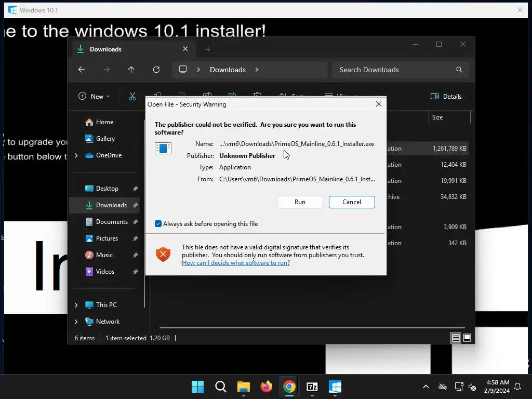Click the Cut scissors icon
This screenshot has width=532, height=399.
tap(132, 96)
